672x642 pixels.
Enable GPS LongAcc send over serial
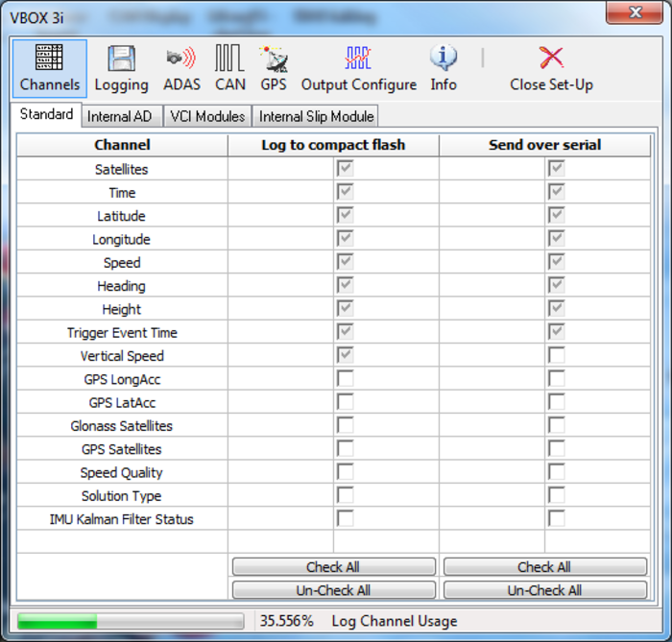556,379
